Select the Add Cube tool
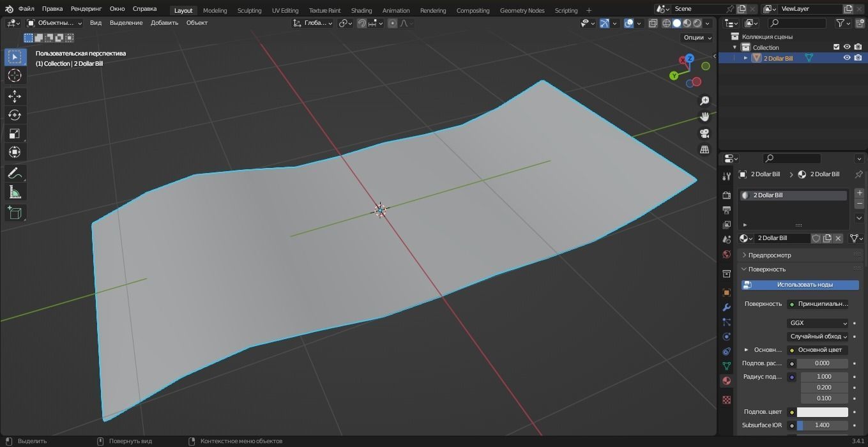Viewport: 868px width, 447px height. tap(15, 213)
